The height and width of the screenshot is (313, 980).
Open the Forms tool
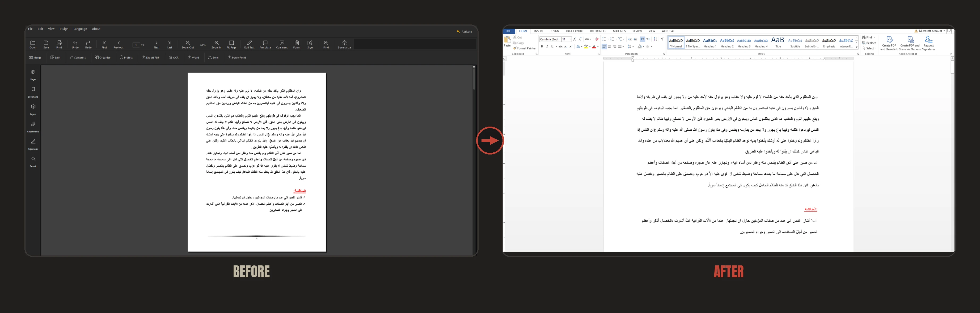click(297, 45)
